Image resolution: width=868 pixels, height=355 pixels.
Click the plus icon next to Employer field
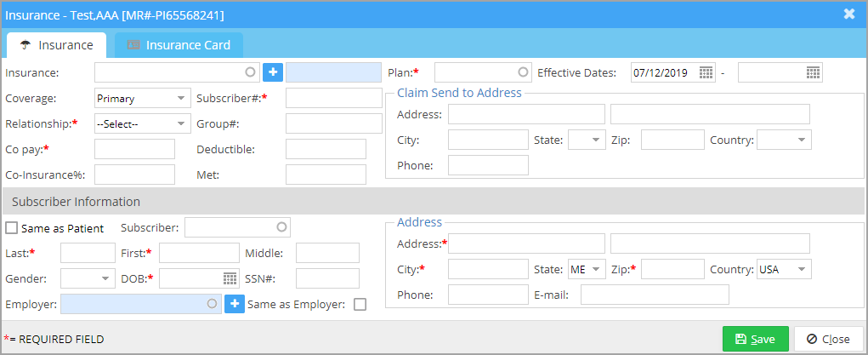(x=235, y=304)
